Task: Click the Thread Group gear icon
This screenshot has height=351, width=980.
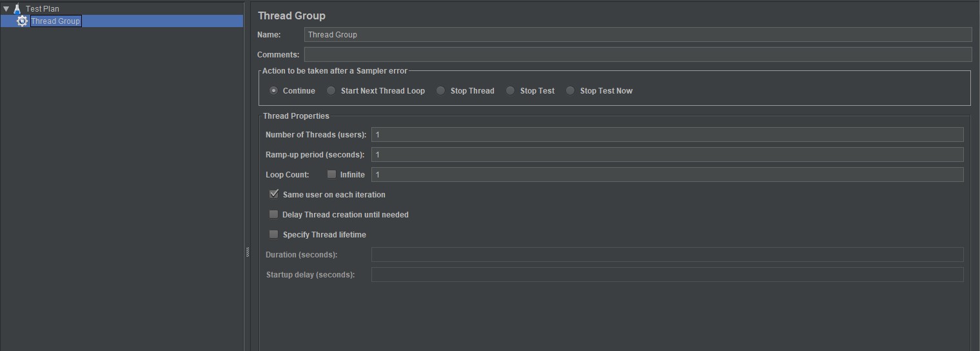Action: [23, 21]
